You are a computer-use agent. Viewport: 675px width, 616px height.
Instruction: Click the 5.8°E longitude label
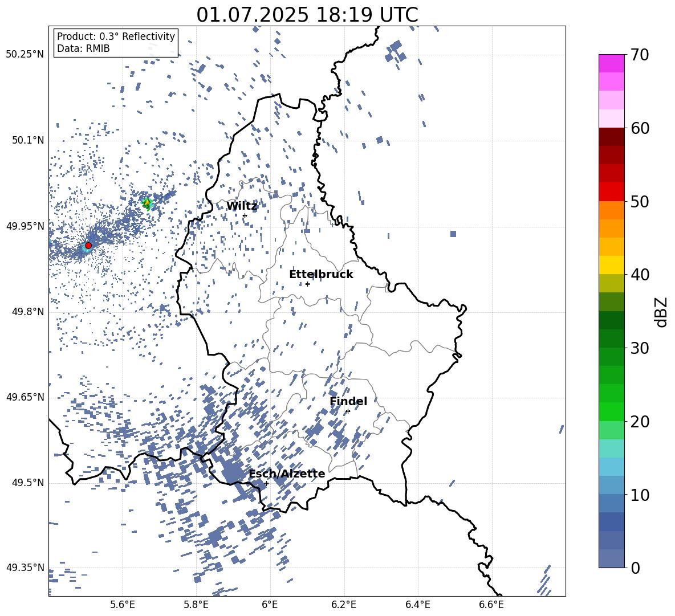click(x=196, y=605)
